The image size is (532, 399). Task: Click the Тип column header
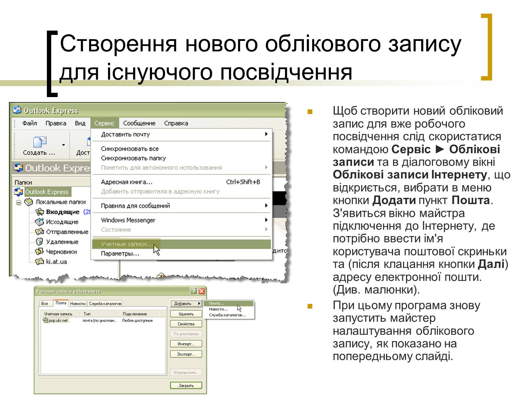click(100, 314)
